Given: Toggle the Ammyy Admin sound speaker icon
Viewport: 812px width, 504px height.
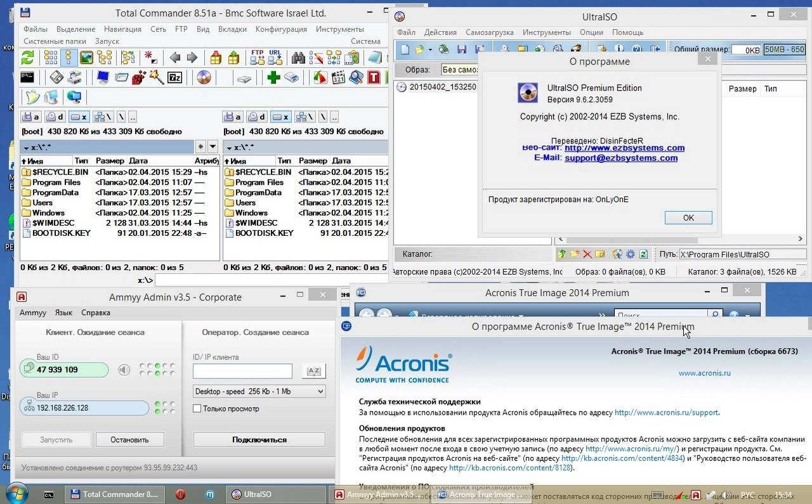Looking at the screenshot, I should click(x=124, y=370).
